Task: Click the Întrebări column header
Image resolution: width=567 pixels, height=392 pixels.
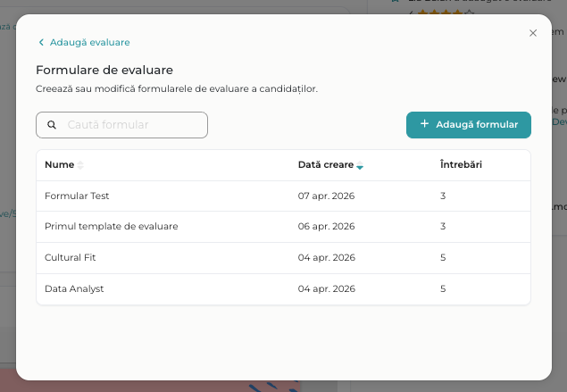Action: [463, 165]
